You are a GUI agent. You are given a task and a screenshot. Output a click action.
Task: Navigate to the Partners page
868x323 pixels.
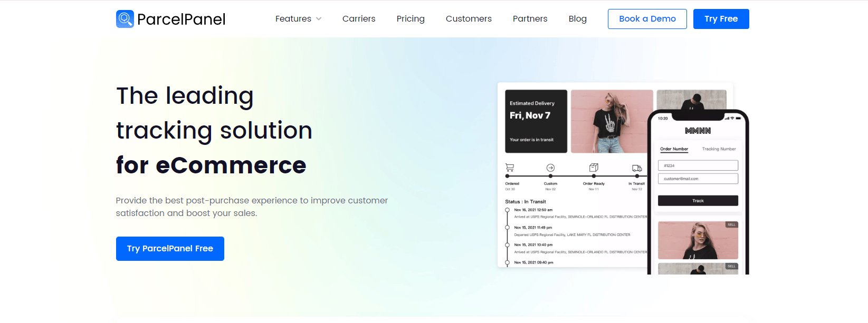coord(530,19)
